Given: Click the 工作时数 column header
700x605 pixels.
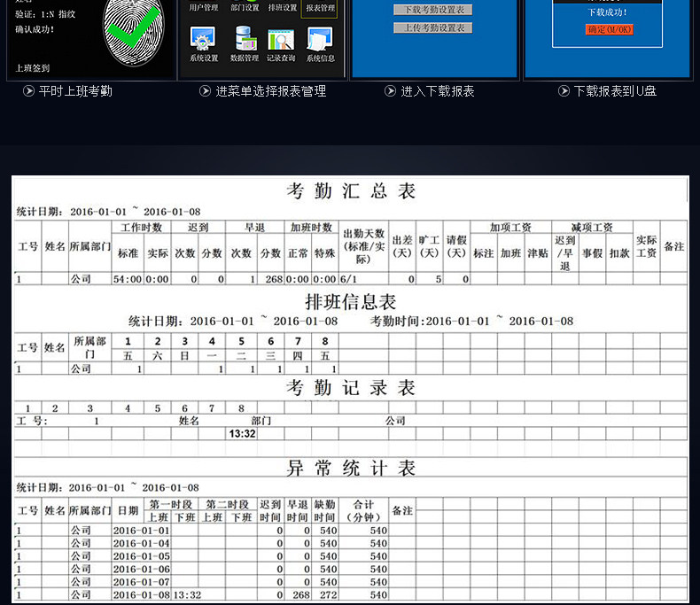Looking at the screenshot, I should pos(141,227).
